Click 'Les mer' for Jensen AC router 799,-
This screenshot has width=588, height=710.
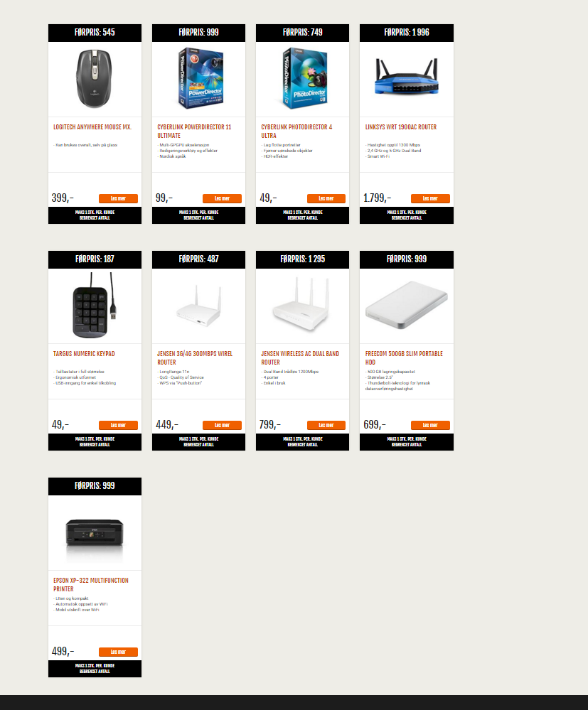click(x=326, y=425)
